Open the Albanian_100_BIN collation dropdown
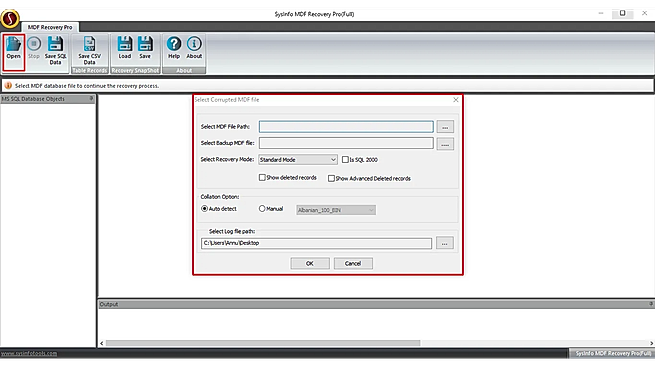 336,210
